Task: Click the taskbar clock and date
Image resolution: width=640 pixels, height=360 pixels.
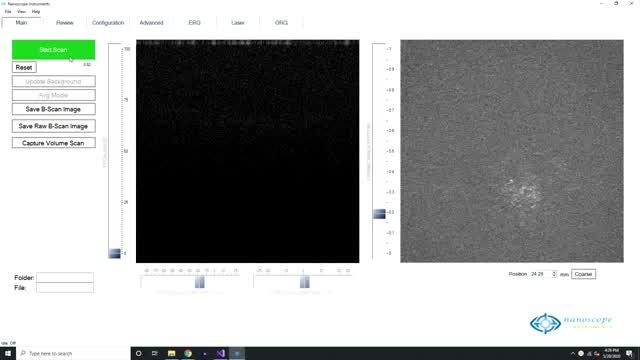Action: tap(611, 353)
